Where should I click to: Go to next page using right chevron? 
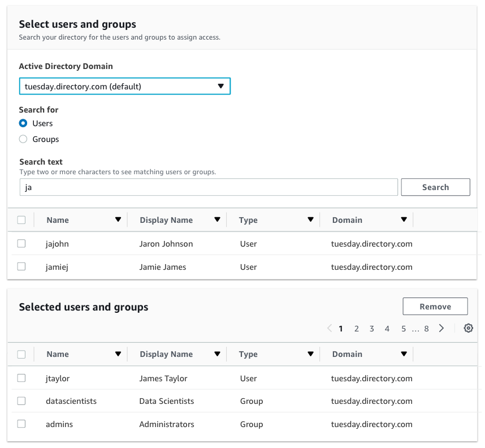pyautogui.click(x=441, y=329)
